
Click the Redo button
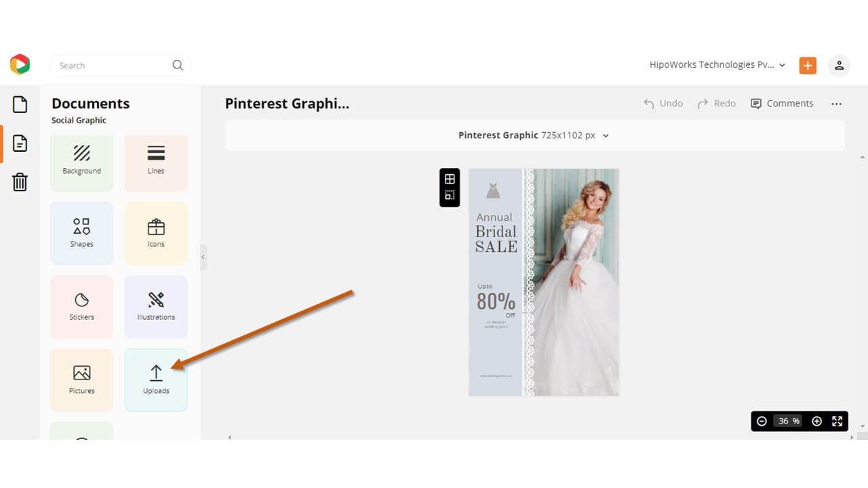click(x=716, y=103)
